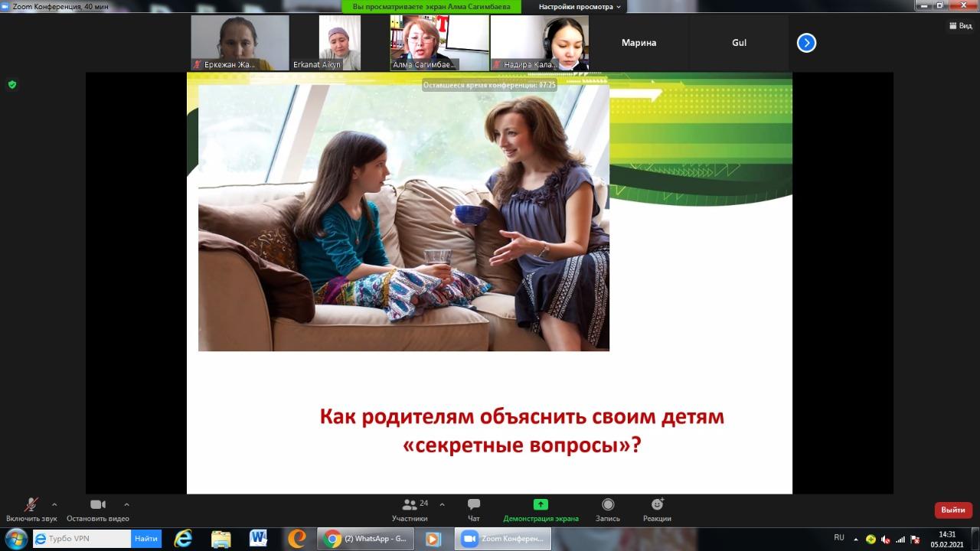980x551 pixels.
Task: Expand participants options chevron
Action: 442,504
